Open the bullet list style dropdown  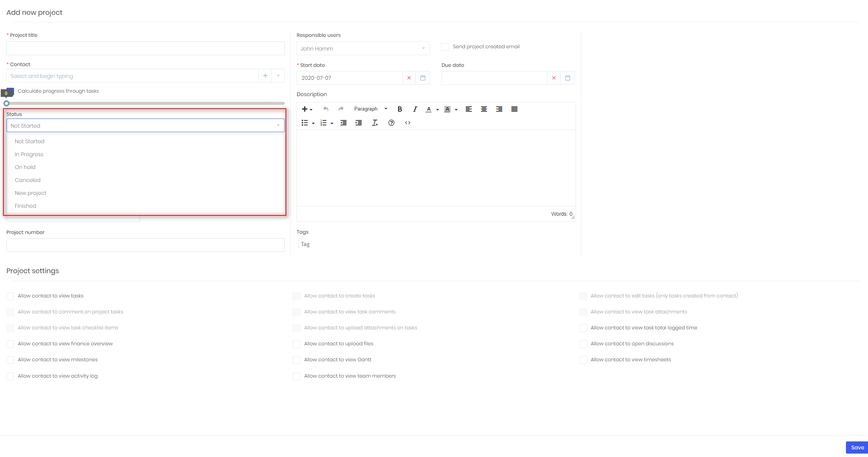pyautogui.click(x=313, y=123)
